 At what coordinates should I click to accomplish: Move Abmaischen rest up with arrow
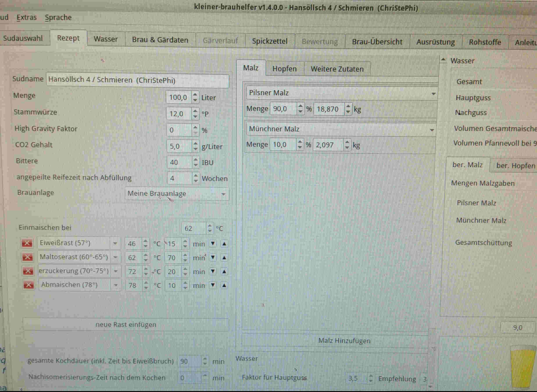coord(224,285)
